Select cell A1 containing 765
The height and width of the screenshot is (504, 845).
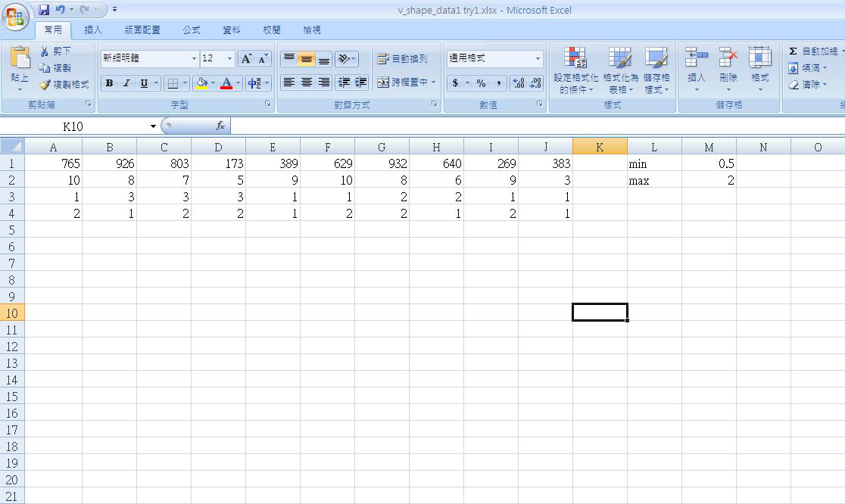pyautogui.click(x=53, y=163)
